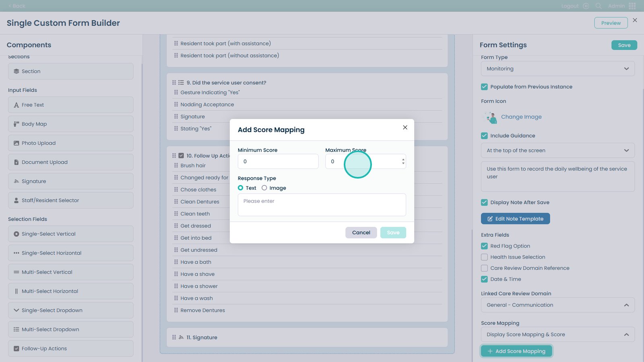Add the Single-Select Dropdown field
This screenshot has width=644, height=362.
[x=70, y=310]
